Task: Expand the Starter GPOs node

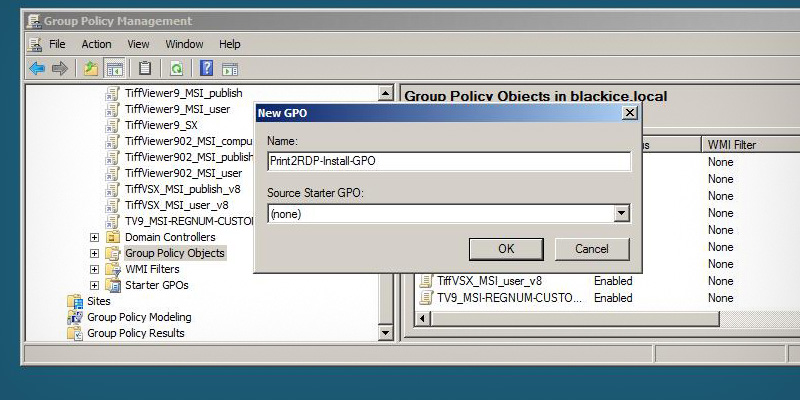Action: 95,285
